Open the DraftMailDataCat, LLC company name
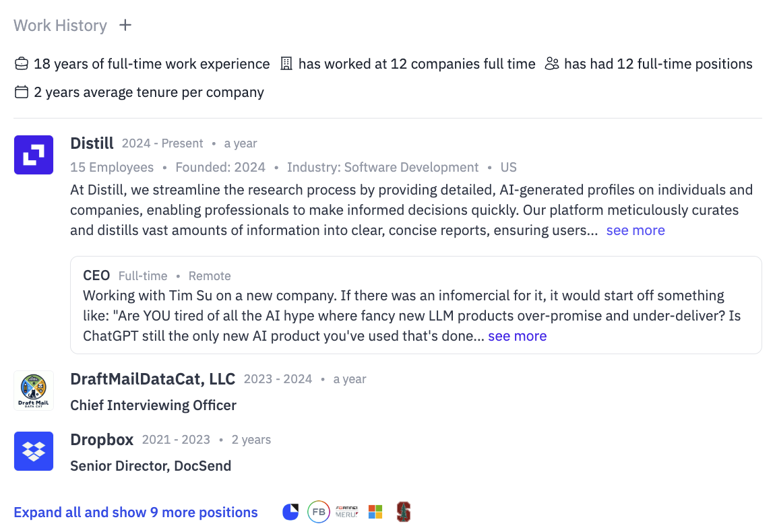 (153, 379)
